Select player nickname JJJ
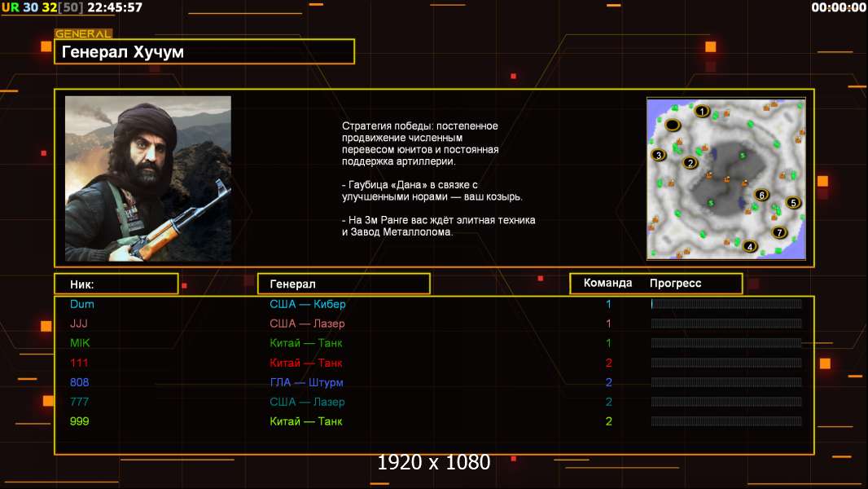This screenshot has width=868, height=489. [79, 324]
